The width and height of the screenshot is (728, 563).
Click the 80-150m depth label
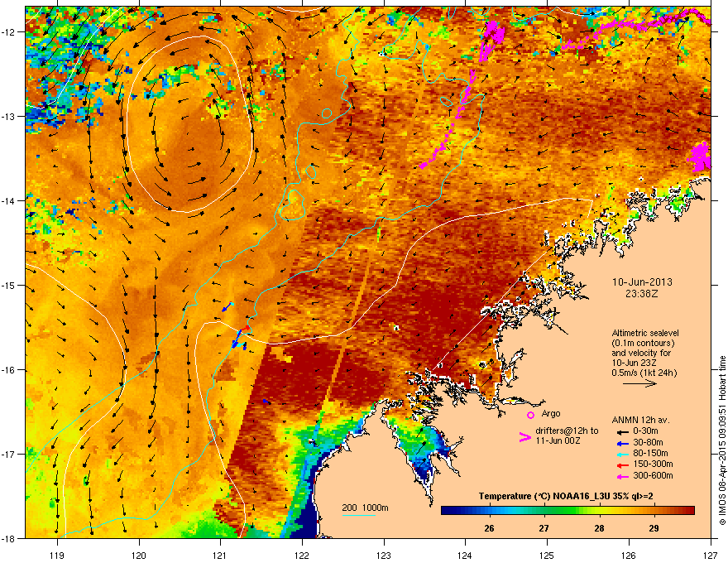[x=650, y=453]
